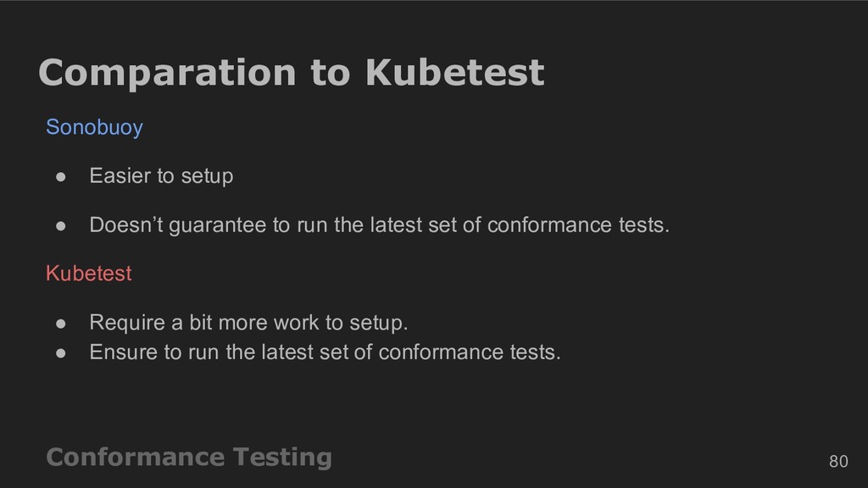Click the bullet dot before 'Require a bit'

tap(61, 324)
